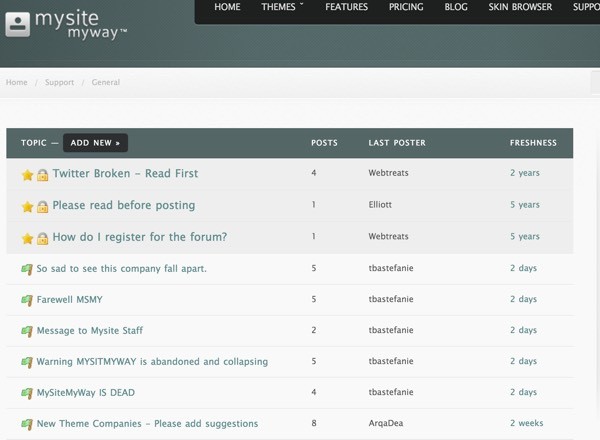Open the Home navigation menu item

227,7
